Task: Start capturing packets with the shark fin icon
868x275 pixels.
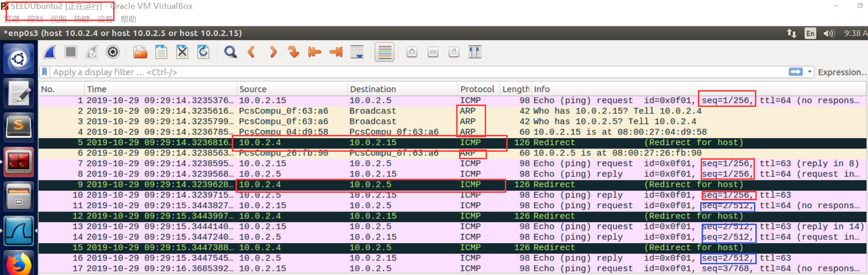Action: pos(50,52)
